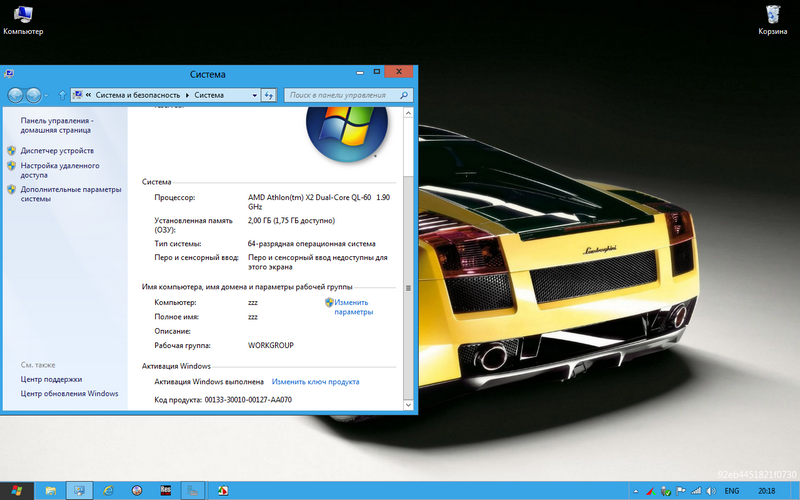Click the red-green triangle tray icon
Viewport: 800px width, 500px height.
point(651,491)
